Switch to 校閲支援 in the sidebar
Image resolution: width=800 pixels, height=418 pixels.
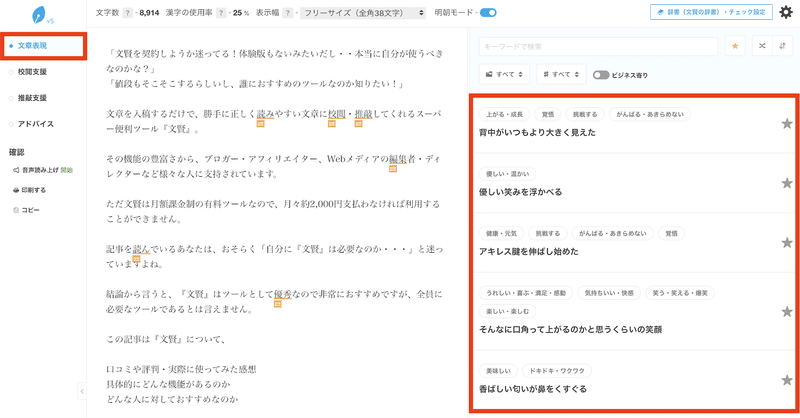point(32,72)
